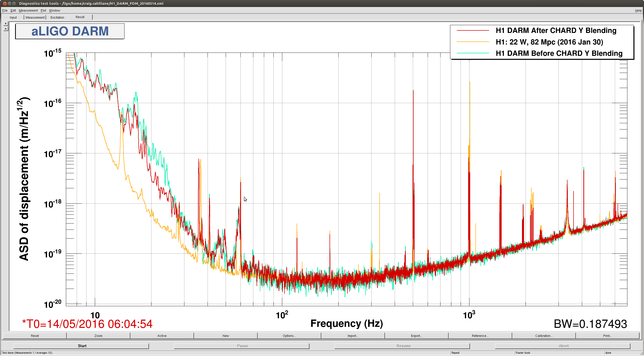The width and height of the screenshot is (644, 356).
Task: Open plot Options dialog
Action: pyautogui.click(x=289, y=336)
